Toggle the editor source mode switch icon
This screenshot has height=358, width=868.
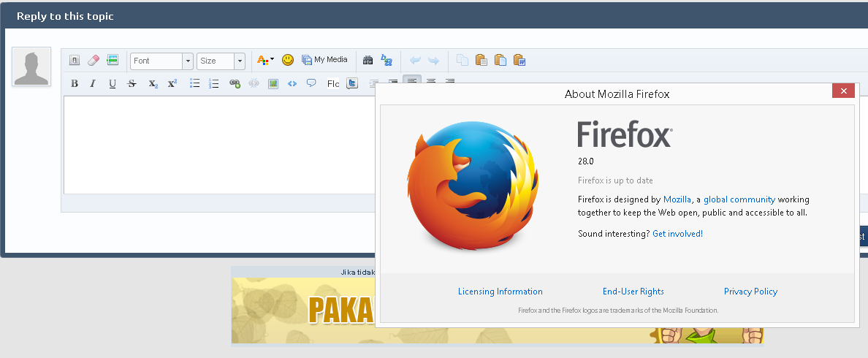75,61
